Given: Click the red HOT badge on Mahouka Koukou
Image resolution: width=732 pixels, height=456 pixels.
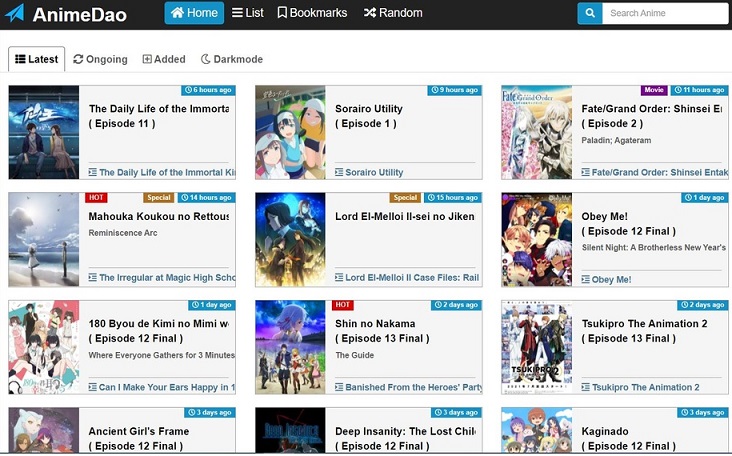Looking at the screenshot, I should [96, 197].
